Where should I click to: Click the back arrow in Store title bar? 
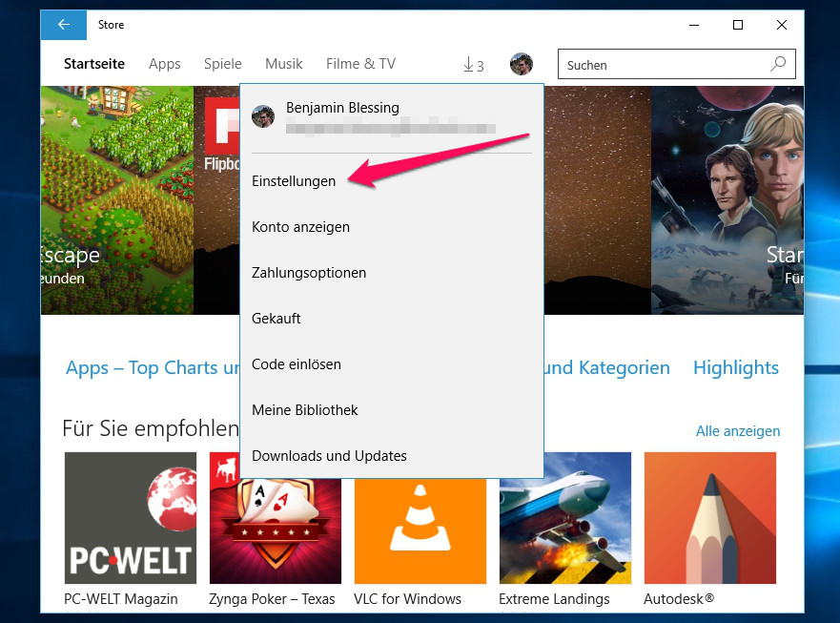point(64,25)
